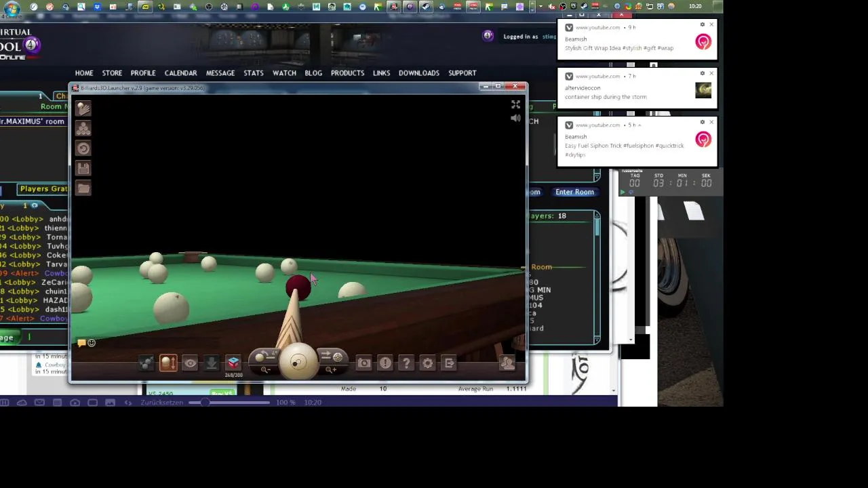
Task: Click the Windows Start button
Action: [12, 8]
